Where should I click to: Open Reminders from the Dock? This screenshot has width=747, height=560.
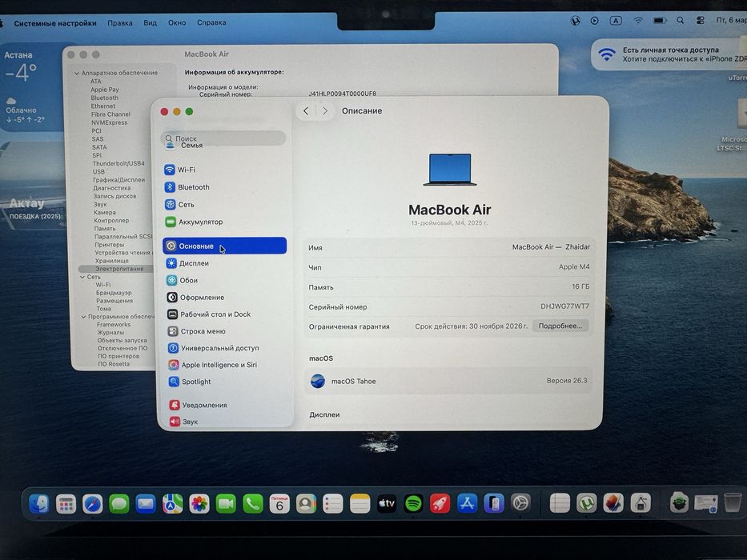point(333,503)
